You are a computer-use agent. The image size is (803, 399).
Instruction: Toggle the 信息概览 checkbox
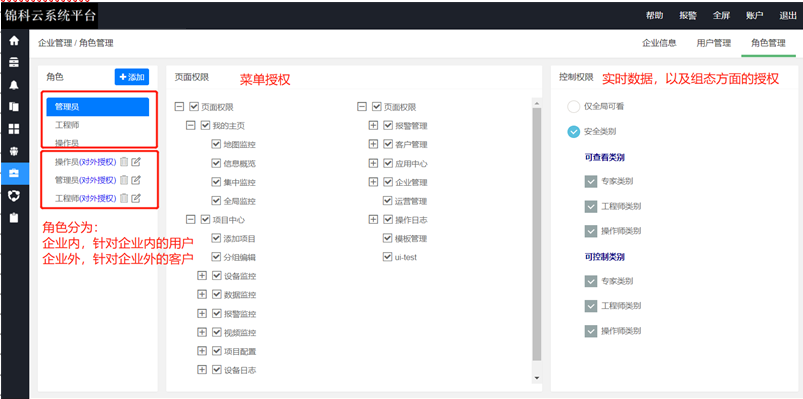coord(216,163)
